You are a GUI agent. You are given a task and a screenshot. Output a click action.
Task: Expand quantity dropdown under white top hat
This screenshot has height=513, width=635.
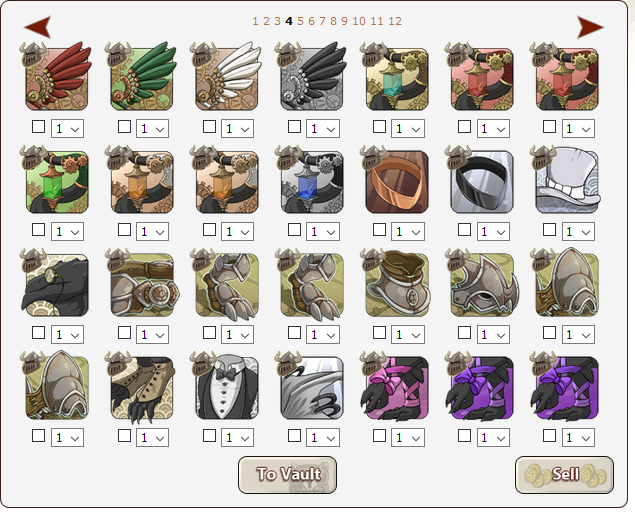tap(578, 232)
